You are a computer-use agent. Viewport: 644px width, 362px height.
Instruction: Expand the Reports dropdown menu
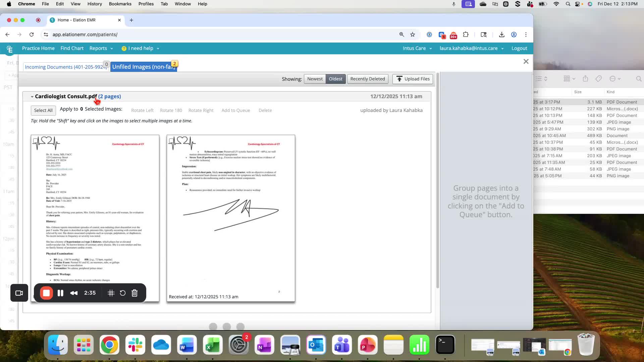click(x=101, y=48)
